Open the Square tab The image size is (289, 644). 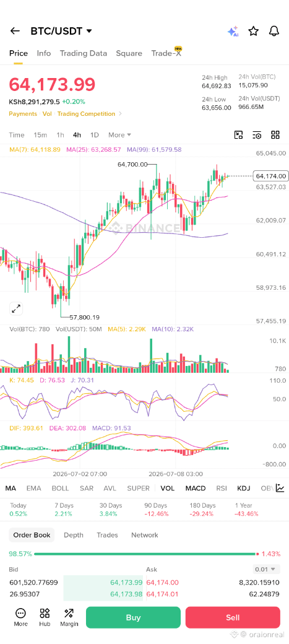129,53
